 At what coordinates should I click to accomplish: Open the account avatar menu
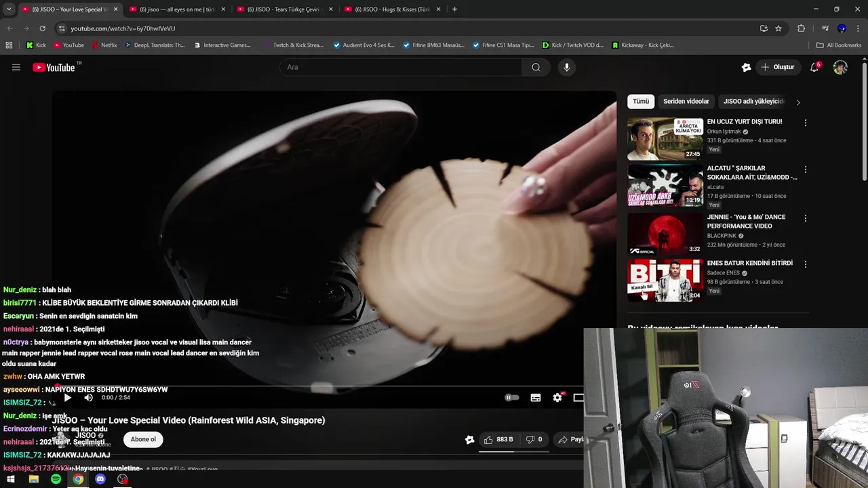coord(840,67)
